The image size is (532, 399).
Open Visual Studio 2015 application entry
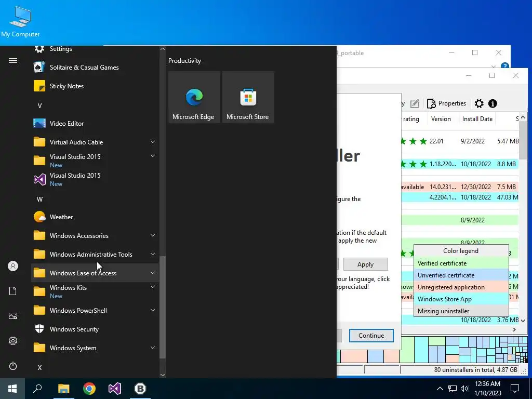tap(95, 179)
